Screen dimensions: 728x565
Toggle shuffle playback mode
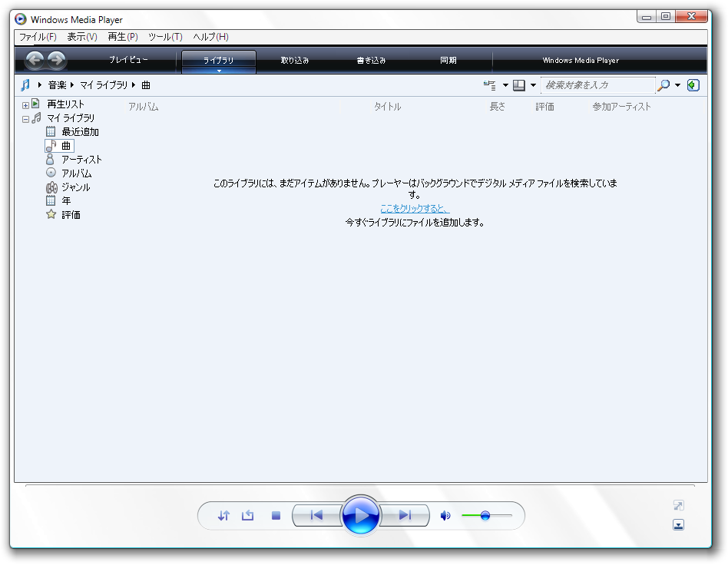(x=223, y=515)
